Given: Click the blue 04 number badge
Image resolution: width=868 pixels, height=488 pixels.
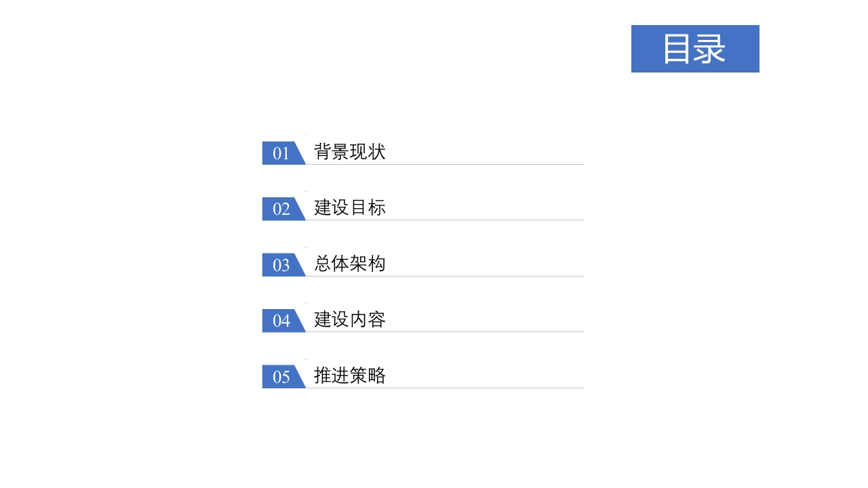Looking at the screenshot, I should pyautogui.click(x=283, y=321).
